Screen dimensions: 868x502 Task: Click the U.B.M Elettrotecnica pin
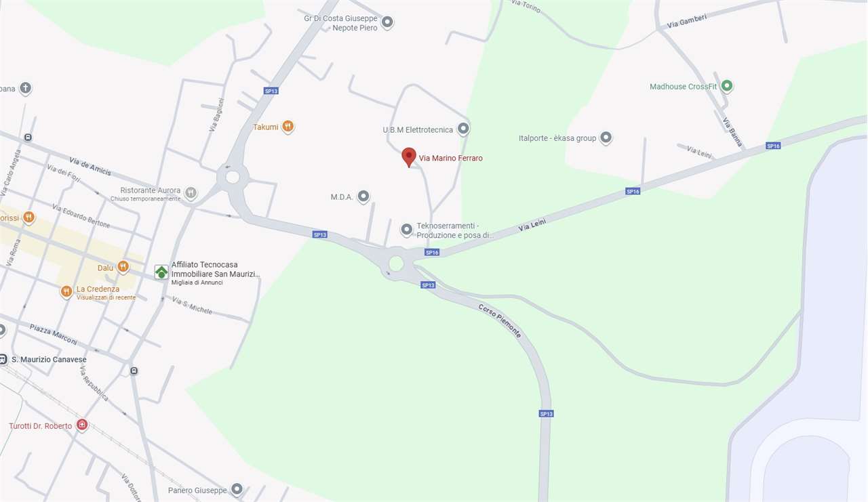[x=463, y=129]
